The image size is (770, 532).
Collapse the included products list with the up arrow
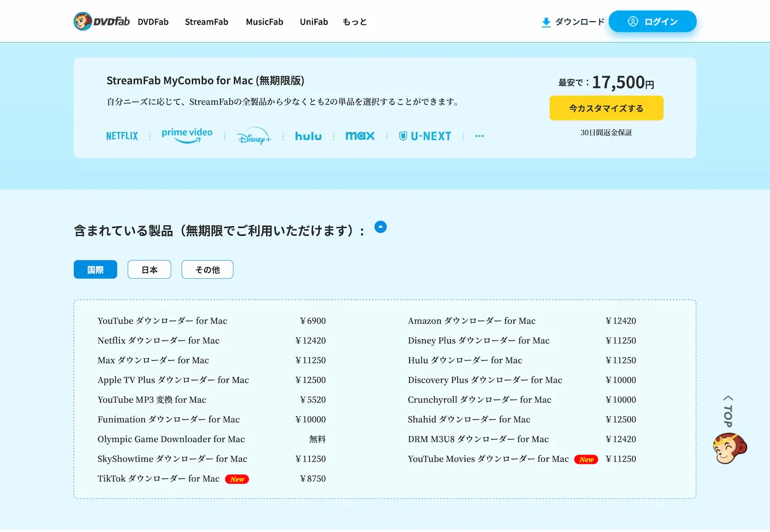(380, 227)
